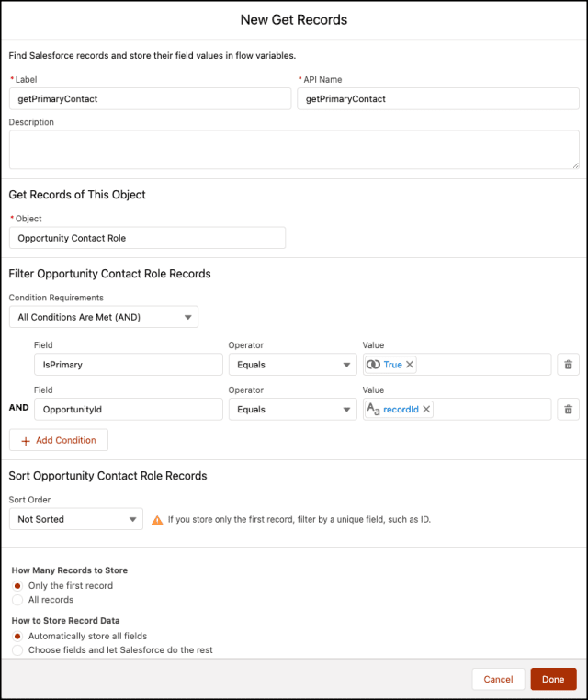Viewport: 588px width, 700px height.
Task: Click the New Get Records title
Action: click(294, 19)
